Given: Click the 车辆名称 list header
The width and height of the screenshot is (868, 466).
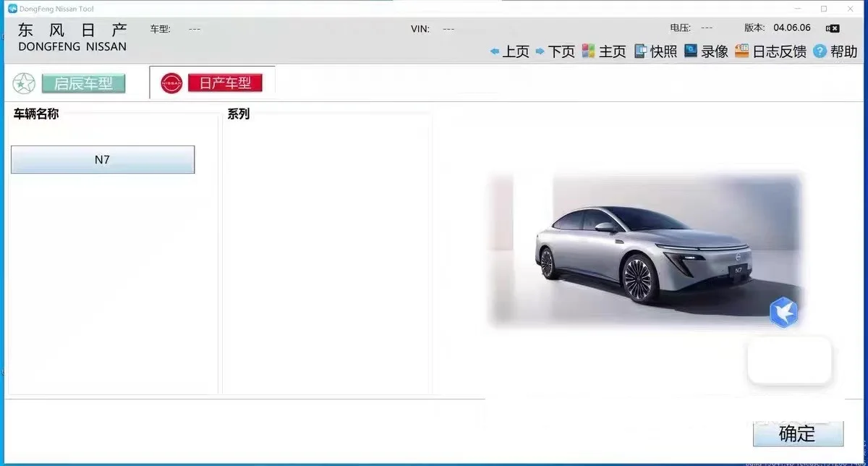Looking at the screenshot, I should [36, 114].
